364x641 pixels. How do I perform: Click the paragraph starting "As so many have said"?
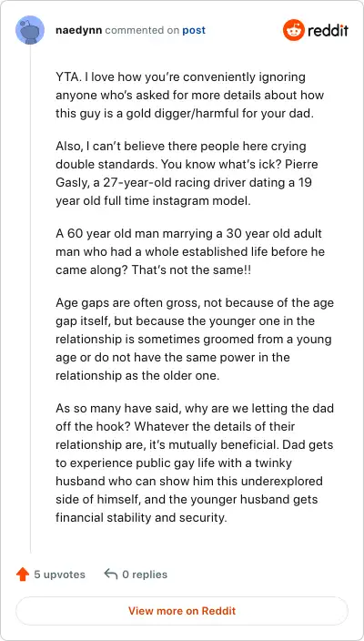(x=195, y=463)
